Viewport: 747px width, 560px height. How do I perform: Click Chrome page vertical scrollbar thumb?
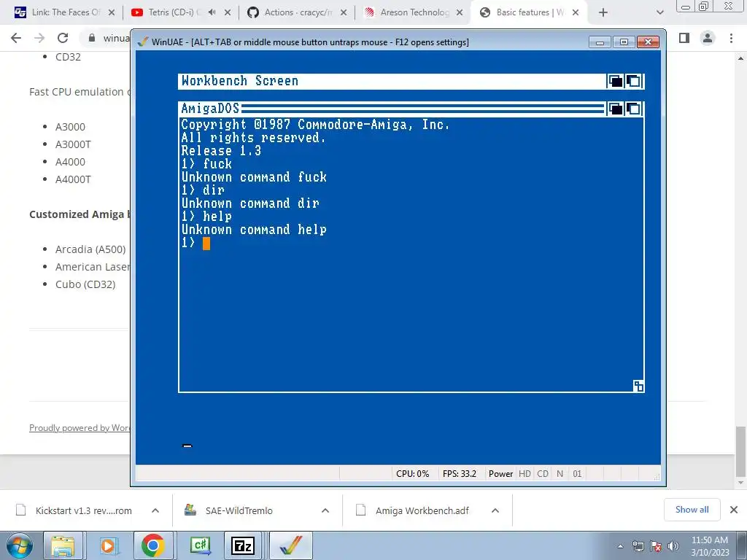pyautogui.click(x=741, y=451)
